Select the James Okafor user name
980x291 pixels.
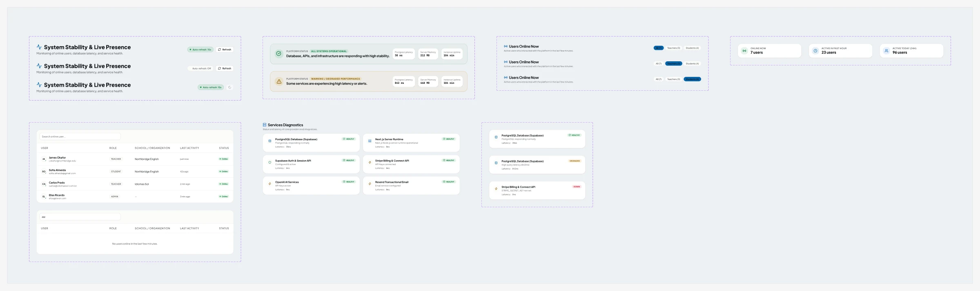[x=57, y=157]
